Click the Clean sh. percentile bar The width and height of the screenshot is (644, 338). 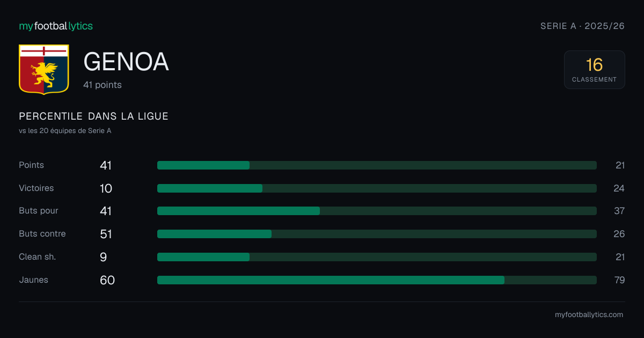[377, 257]
